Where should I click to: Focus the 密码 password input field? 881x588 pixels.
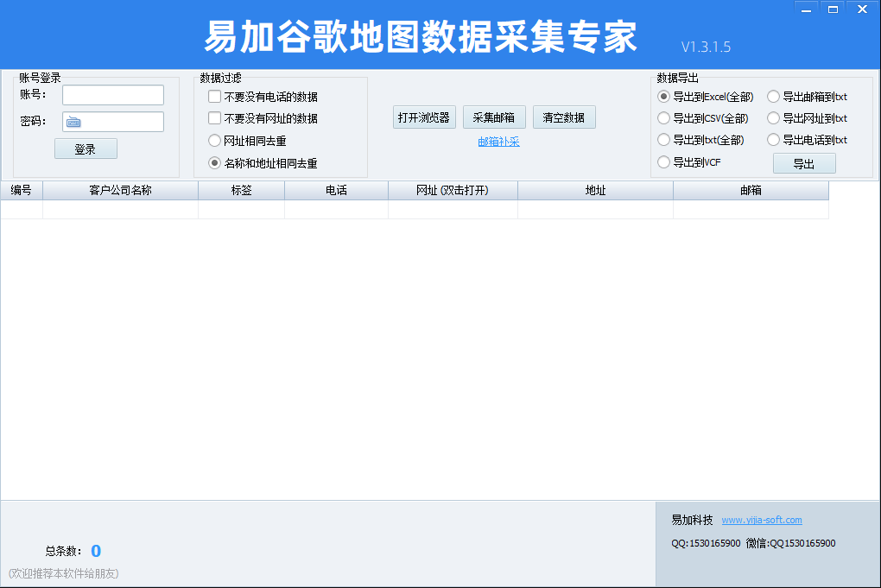click(x=113, y=122)
